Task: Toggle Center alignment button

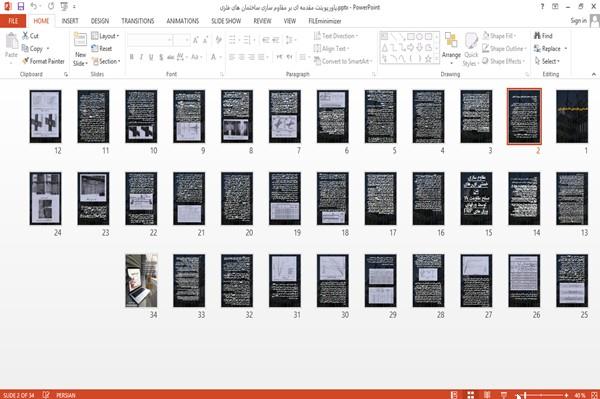Action: point(241,57)
